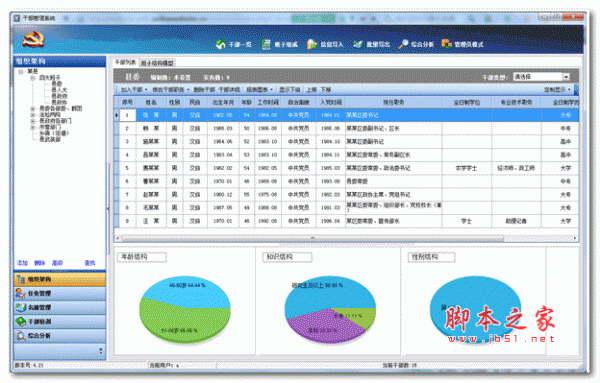Click 查找 link under tree
The width and height of the screenshot is (600, 383).
click(x=90, y=263)
